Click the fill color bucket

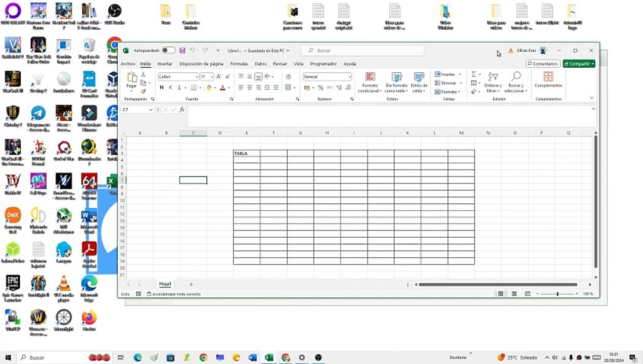(209, 87)
